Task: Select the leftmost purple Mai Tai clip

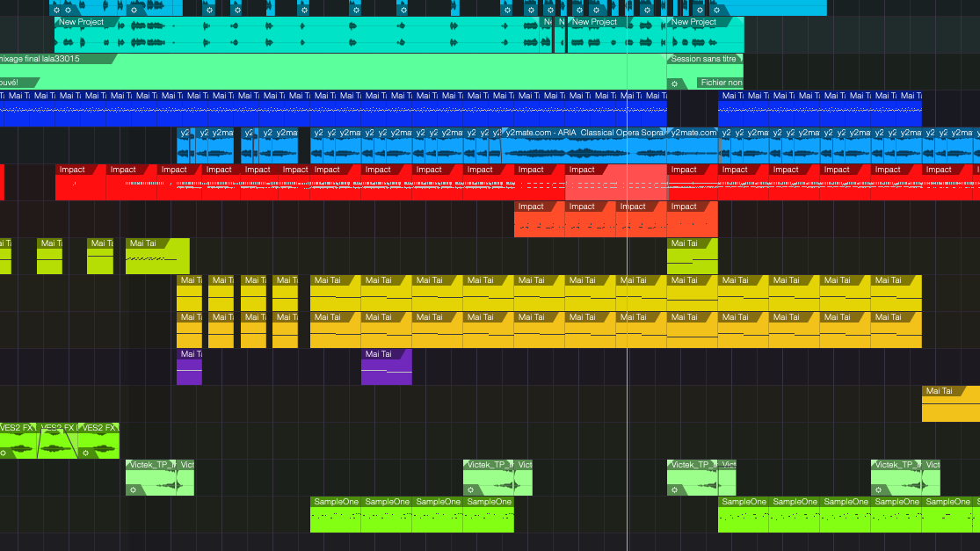Action: (189, 367)
